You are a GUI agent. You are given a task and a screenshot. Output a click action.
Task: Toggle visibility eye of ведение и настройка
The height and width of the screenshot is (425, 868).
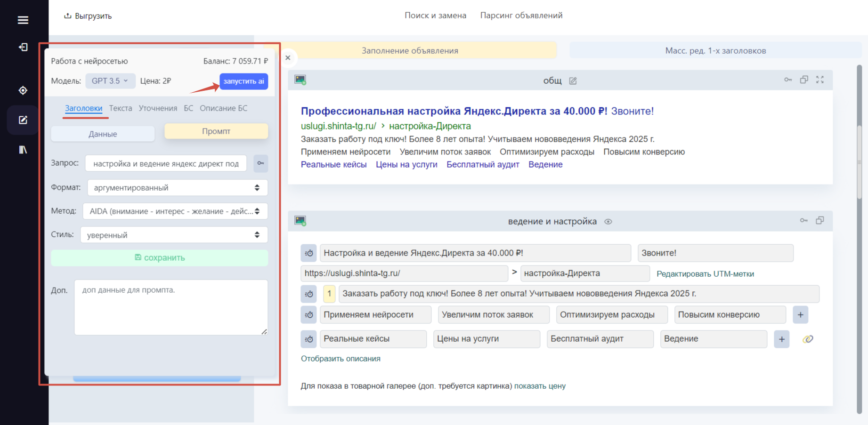coord(608,222)
